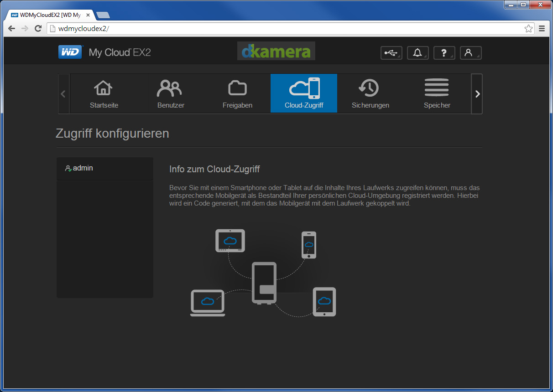Go to Startseite tab
This screenshot has height=392, width=553.
click(104, 93)
